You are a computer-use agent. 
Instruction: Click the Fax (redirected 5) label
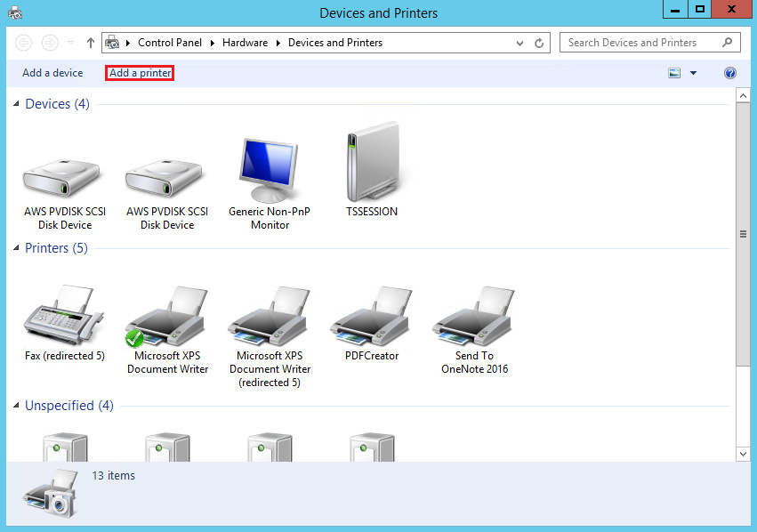[65, 356]
